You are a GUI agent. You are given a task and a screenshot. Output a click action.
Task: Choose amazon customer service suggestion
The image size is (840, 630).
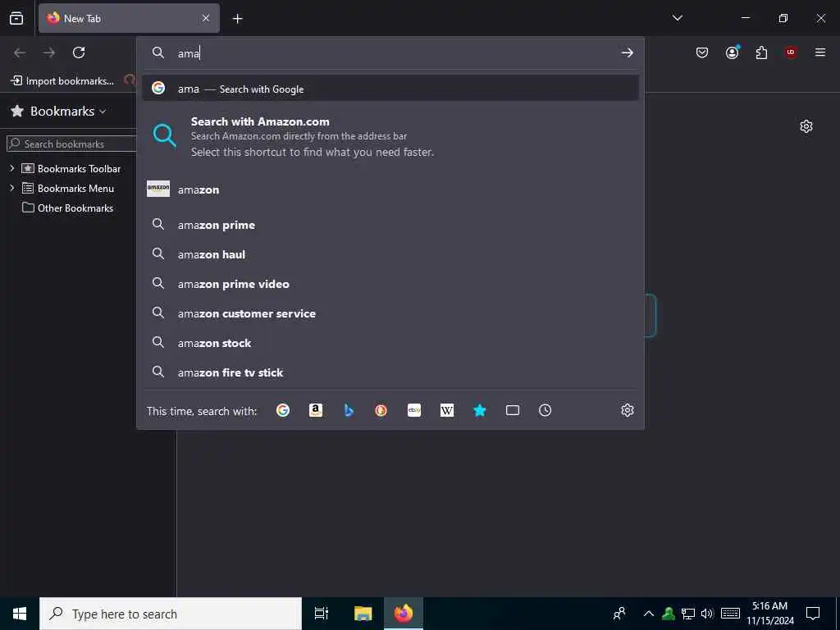[x=390, y=313]
